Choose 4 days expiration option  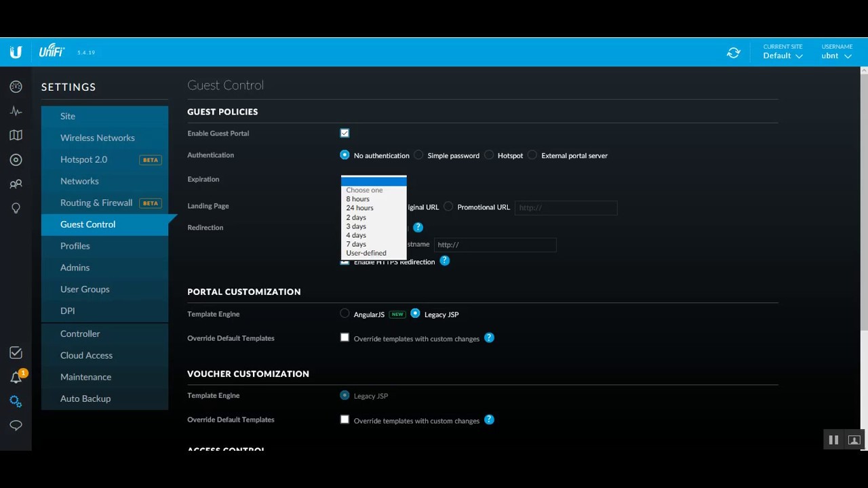pyautogui.click(x=374, y=235)
